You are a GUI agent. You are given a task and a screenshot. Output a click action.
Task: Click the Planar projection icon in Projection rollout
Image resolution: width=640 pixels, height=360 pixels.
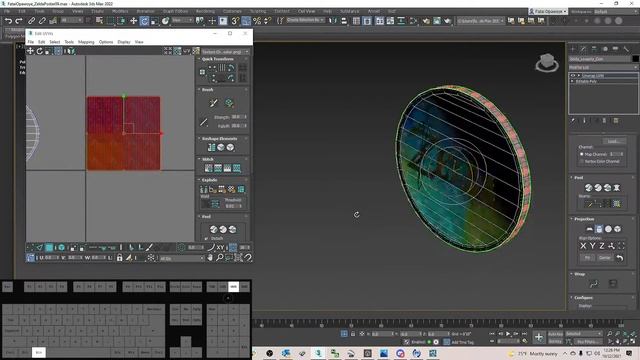pos(589,229)
